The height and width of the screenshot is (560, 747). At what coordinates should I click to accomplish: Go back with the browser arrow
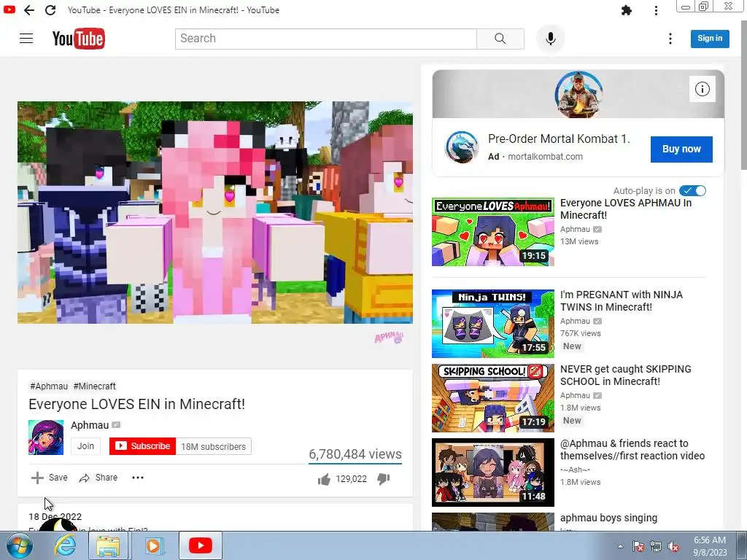[x=29, y=10]
